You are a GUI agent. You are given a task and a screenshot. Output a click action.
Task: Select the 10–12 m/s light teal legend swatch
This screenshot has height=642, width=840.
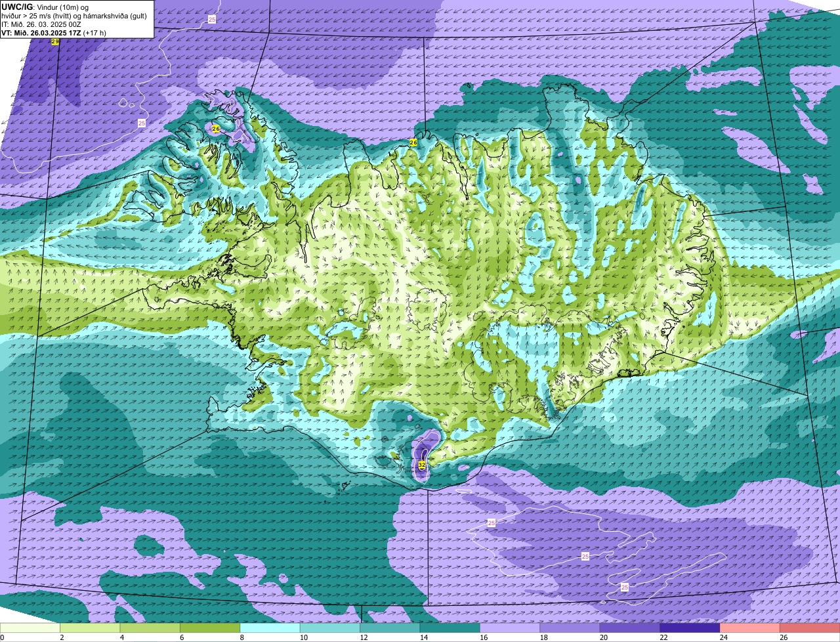point(330,628)
